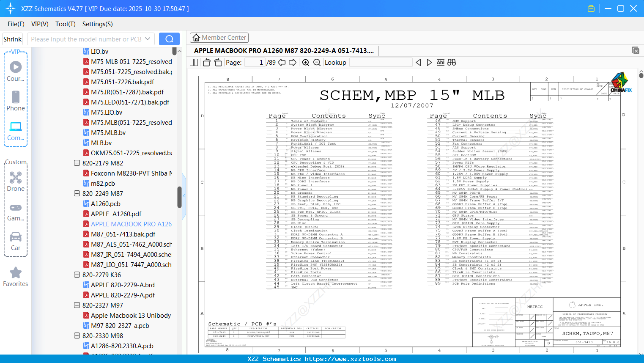Viewport: 644px width, 363px height.
Task: Collapse the 820-2179 M82 folder
Action: point(77,163)
